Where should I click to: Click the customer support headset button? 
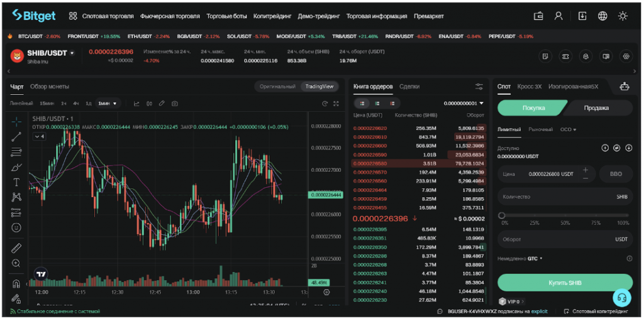[x=621, y=297]
